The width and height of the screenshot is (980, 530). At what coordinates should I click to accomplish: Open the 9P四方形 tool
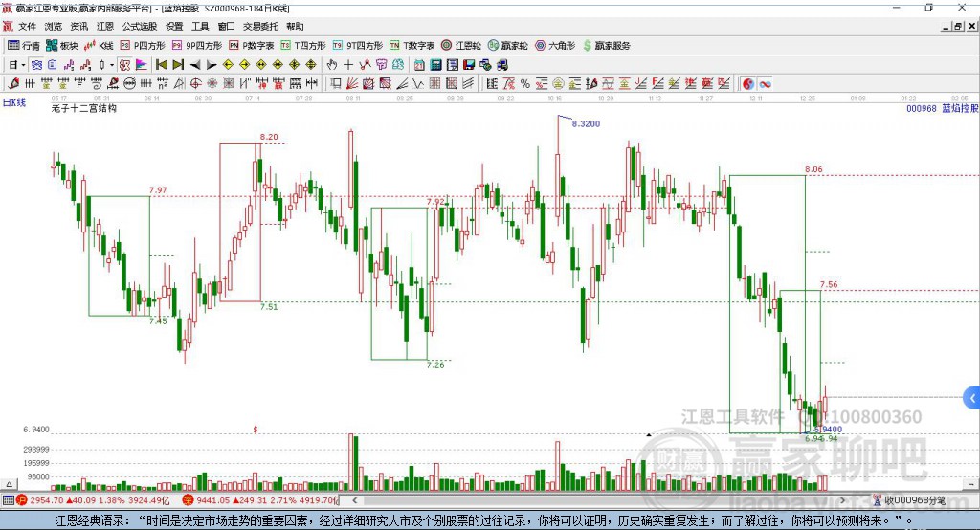click(x=197, y=46)
